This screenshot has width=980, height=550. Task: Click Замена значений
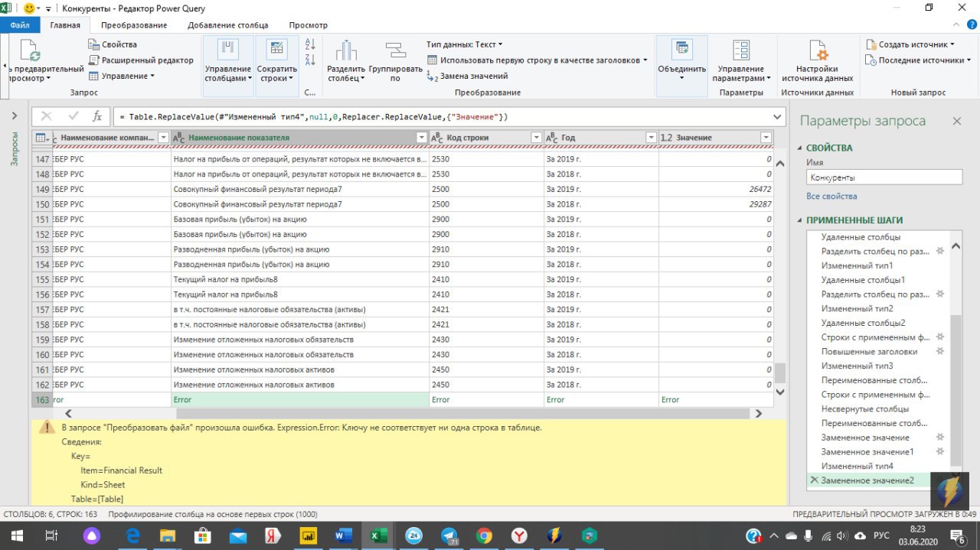[x=467, y=76]
